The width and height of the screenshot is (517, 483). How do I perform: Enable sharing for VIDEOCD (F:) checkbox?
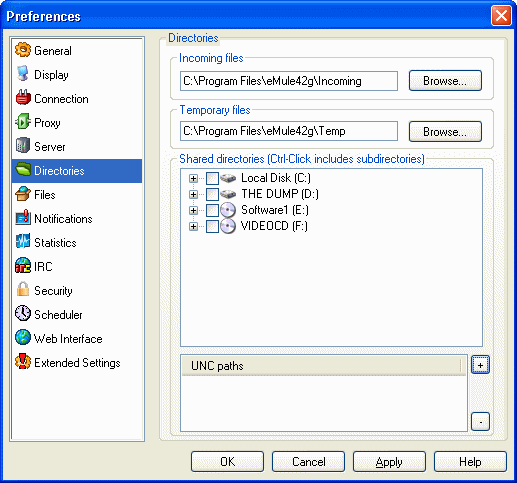tap(212, 226)
